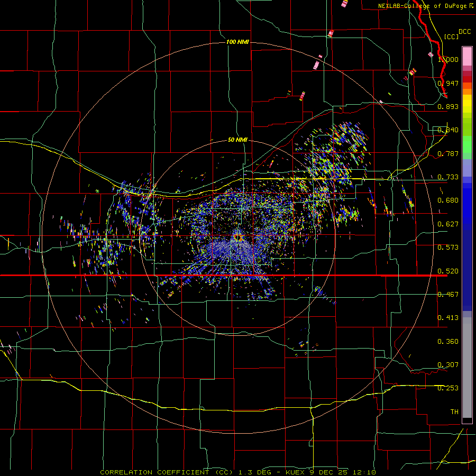476x476 pixels.
Task: Click the 0.680 legend value
Action: point(448,200)
